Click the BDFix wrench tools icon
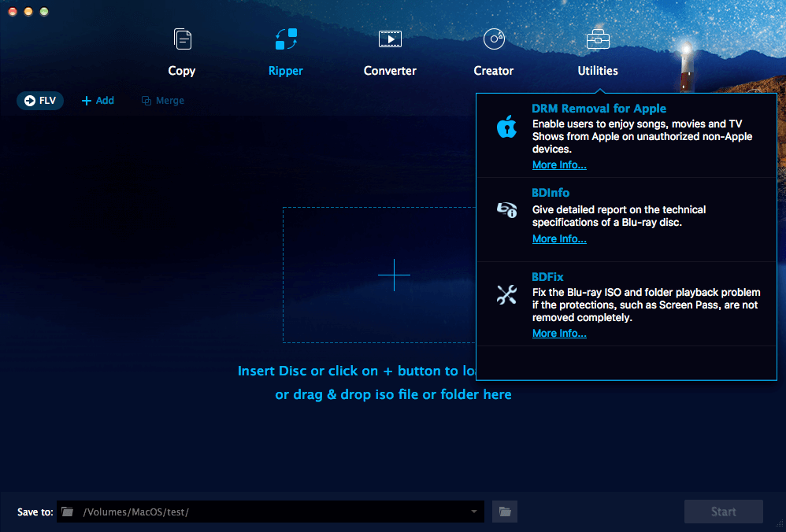This screenshot has width=786, height=532. coord(506,294)
